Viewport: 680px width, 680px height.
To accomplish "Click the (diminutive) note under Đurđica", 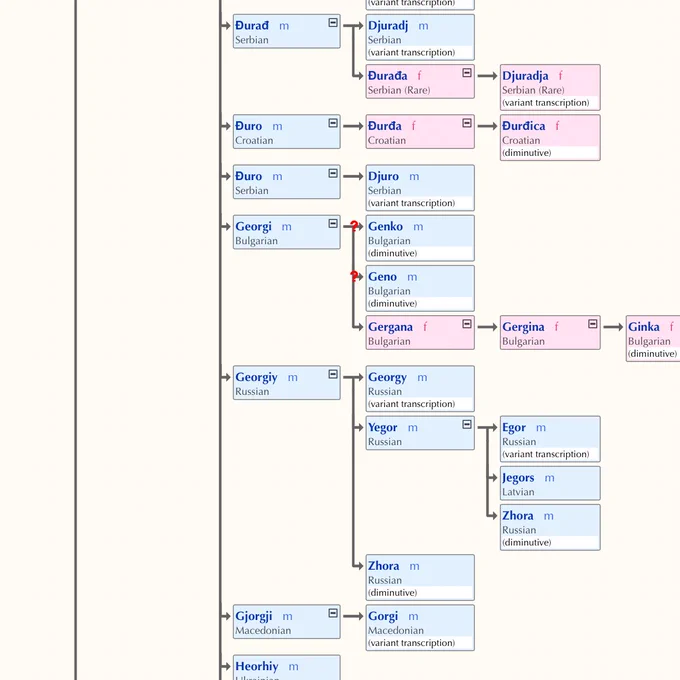I will click(526, 153).
